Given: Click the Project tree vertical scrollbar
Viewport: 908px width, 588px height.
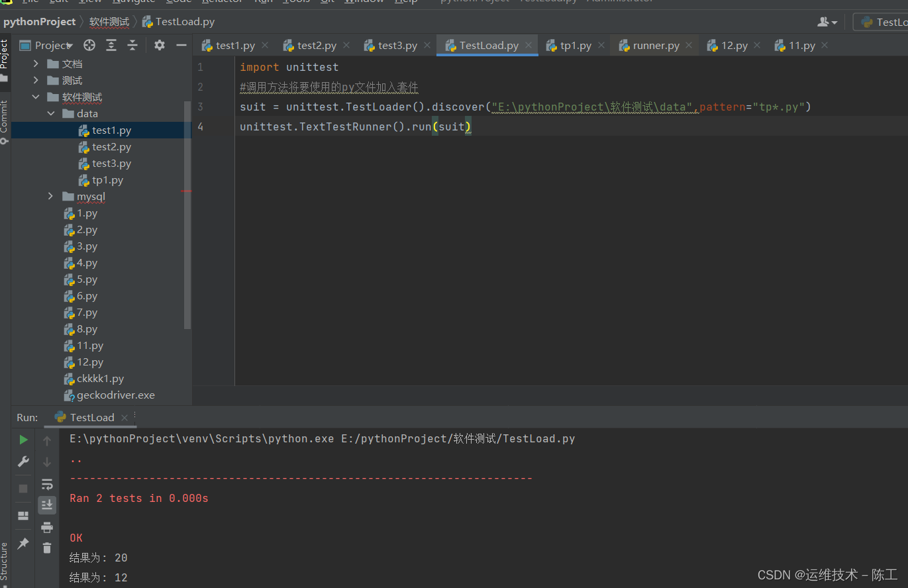Looking at the screenshot, I should pos(187,215).
